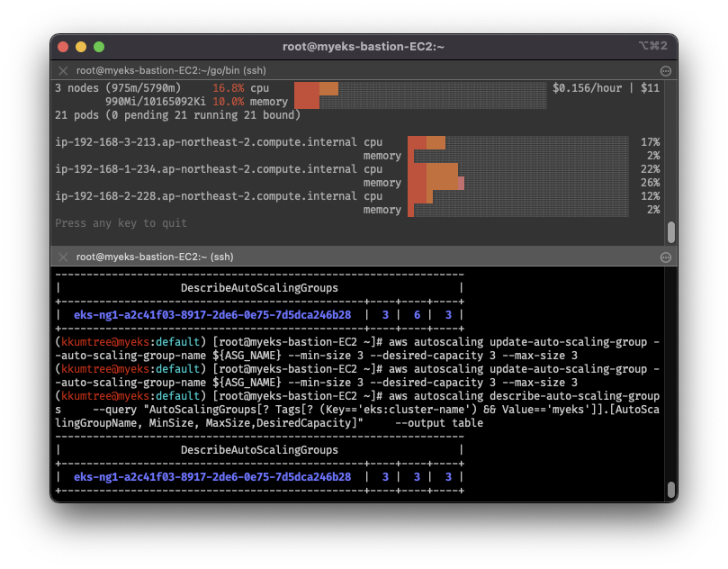728x569 pixels.
Task: Click the '26%' memory percentage
Action: [650, 183]
